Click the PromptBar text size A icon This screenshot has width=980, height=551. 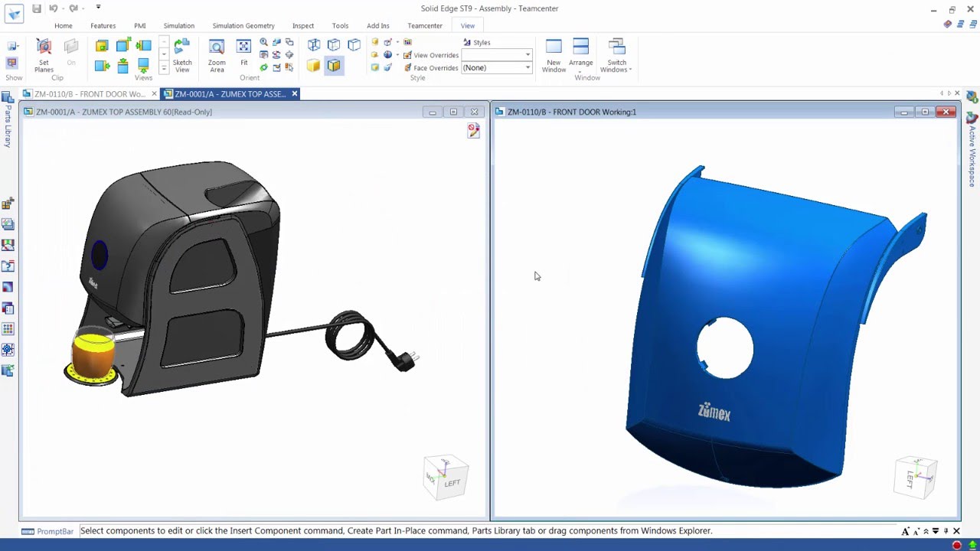click(906, 531)
